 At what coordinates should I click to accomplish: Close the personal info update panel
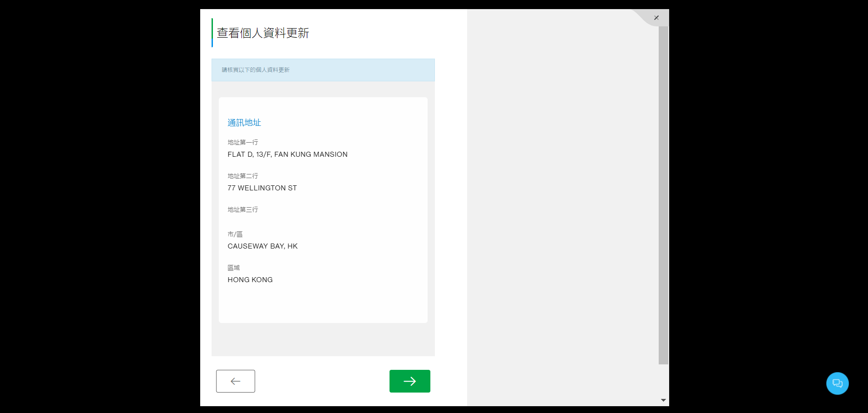coord(656,18)
